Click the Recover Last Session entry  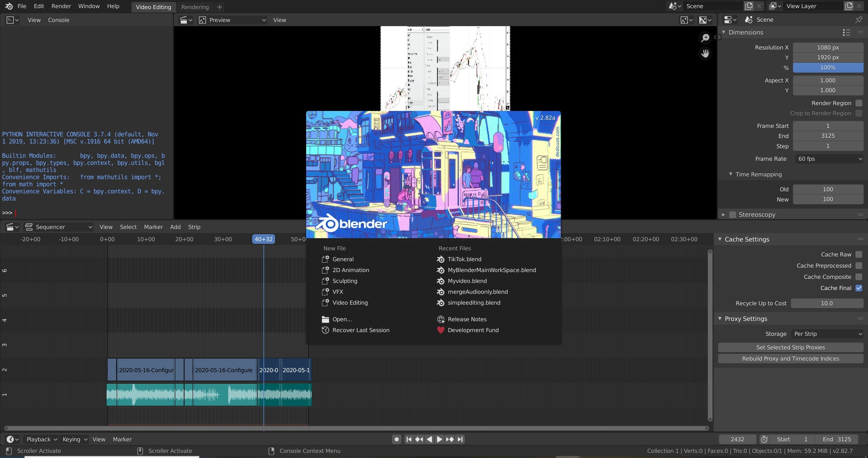point(361,330)
